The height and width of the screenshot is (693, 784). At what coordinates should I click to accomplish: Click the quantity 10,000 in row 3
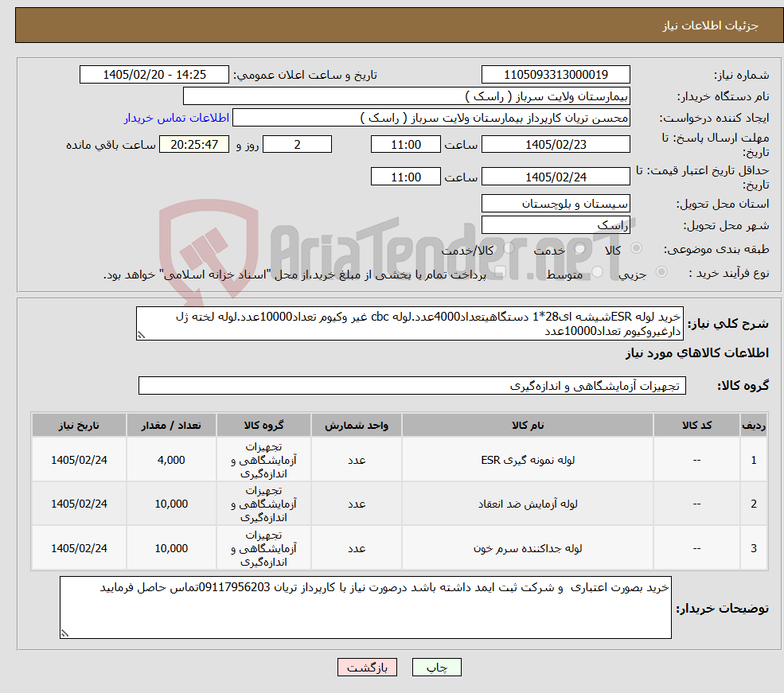(171, 548)
